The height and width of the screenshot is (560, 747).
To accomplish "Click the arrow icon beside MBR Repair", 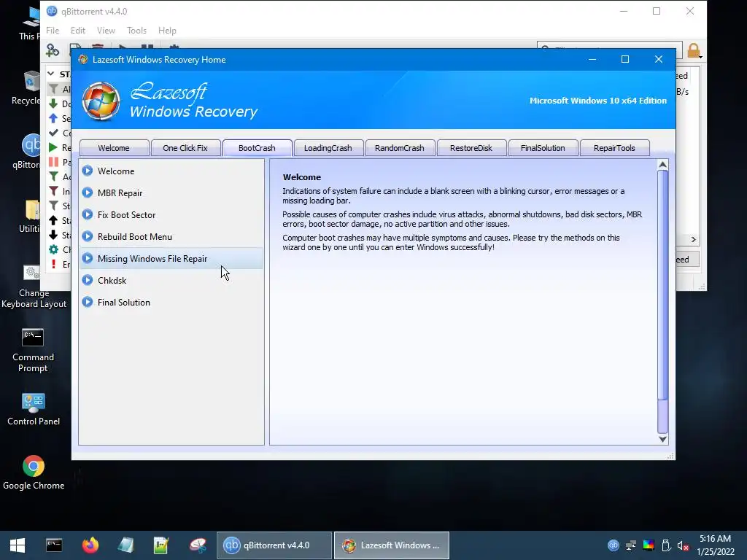I will (x=88, y=192).
